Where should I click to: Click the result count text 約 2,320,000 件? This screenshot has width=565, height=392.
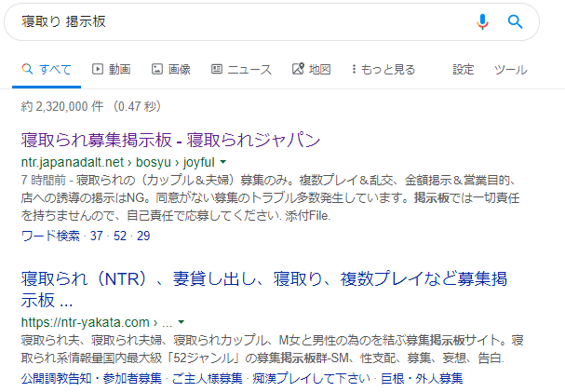(62, 107)
